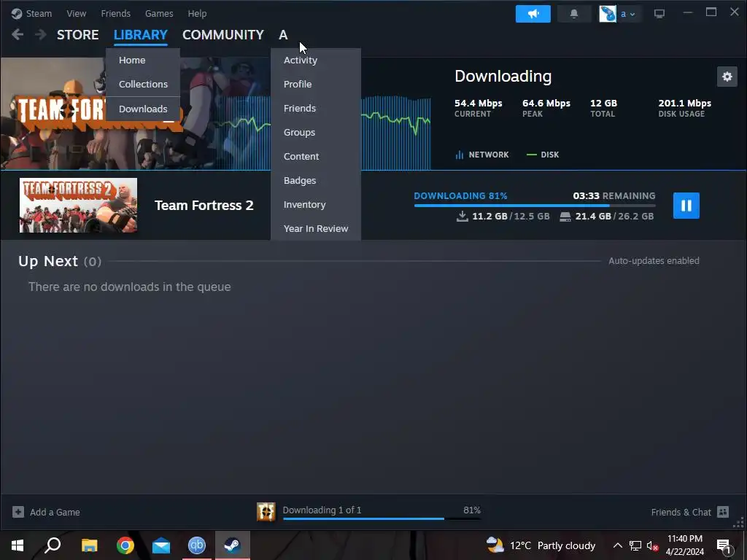The width and height of the screenshot is (747, 560).
Task: Open the Games menu
Action: [x=159, y=13]
